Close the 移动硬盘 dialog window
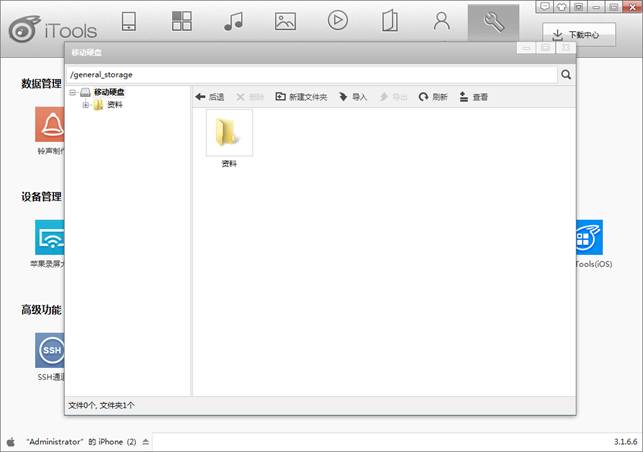 [x=565, y=48]
